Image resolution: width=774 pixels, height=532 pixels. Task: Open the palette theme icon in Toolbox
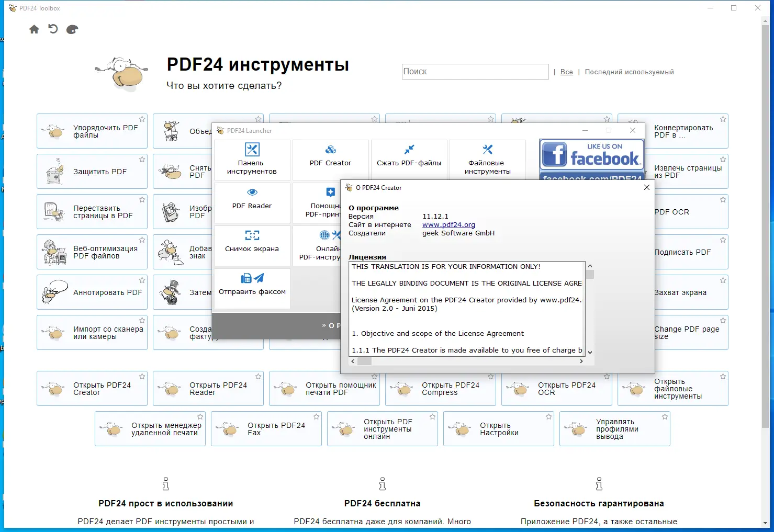coord(72,29)
